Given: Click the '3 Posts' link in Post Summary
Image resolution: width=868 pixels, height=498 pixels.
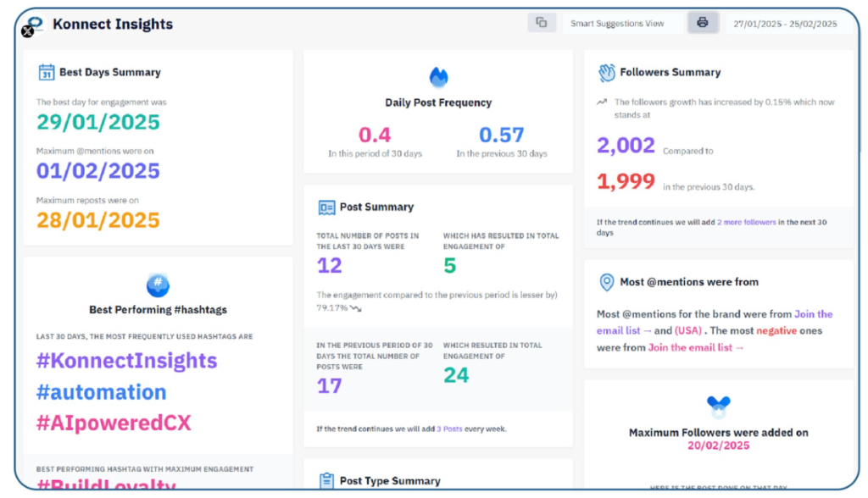Looking at the screenshot, I should click(449, 429).
